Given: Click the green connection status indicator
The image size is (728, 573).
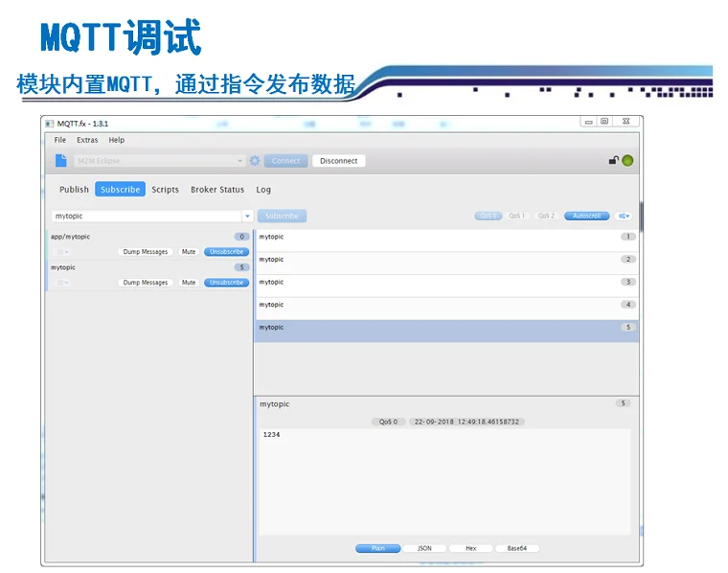Looking at the screenshot, I should [627, 161].
